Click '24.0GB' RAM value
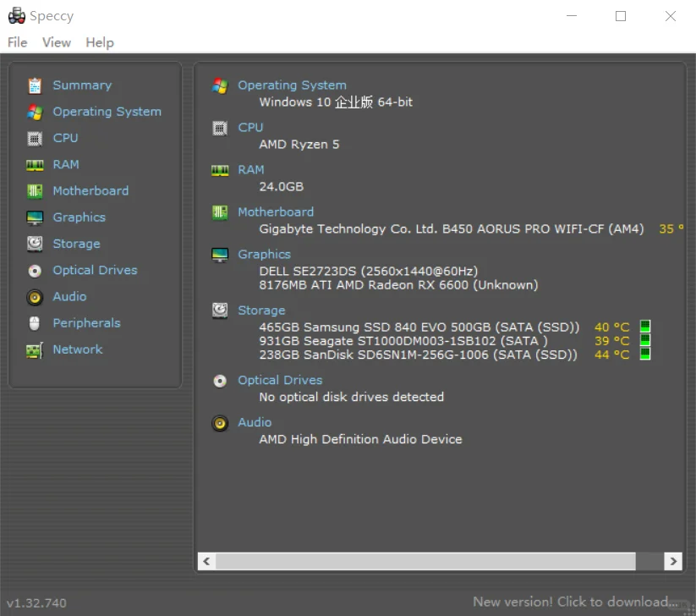The image size is (696, 616). [282, 186]
